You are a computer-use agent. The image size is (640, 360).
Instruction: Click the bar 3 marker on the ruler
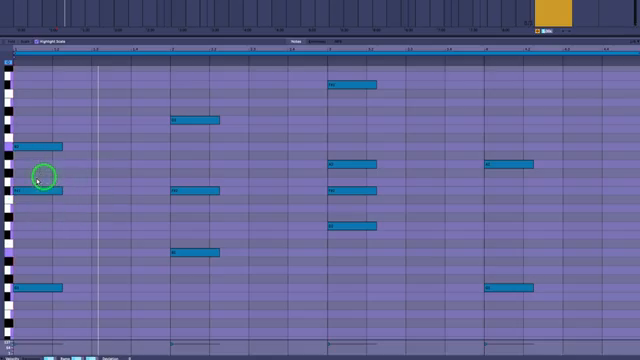pos(330,49)
